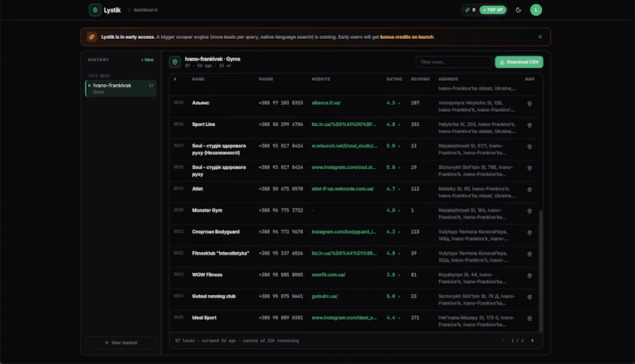The height and width of the screenshot is (364, 635).
Task: Click the Atlet name cell
Action: click(x=197, y=189)
